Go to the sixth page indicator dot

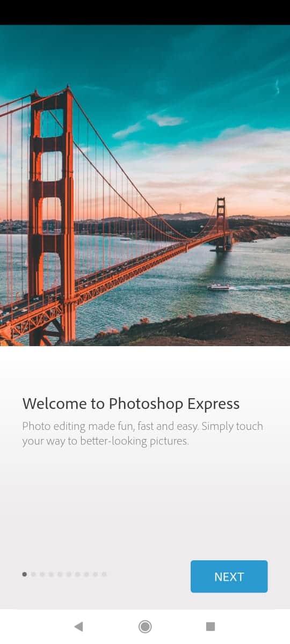tap(69, 574)
